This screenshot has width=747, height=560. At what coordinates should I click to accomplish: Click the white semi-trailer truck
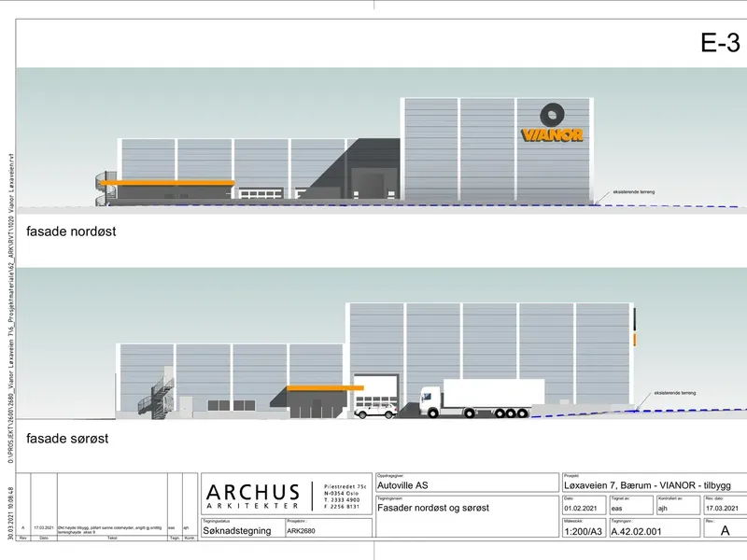[482, 399]
